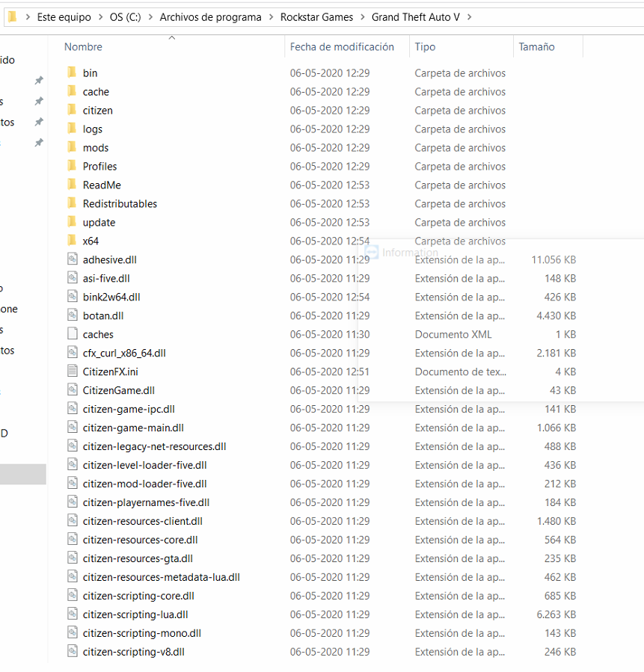Expand the chevron after Grand Theft Auto V

(469, 17)
